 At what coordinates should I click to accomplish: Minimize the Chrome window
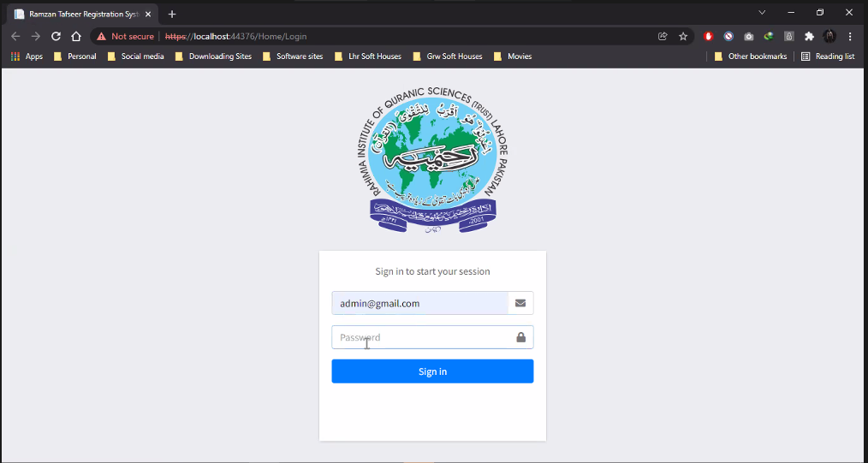coord(791,12)
